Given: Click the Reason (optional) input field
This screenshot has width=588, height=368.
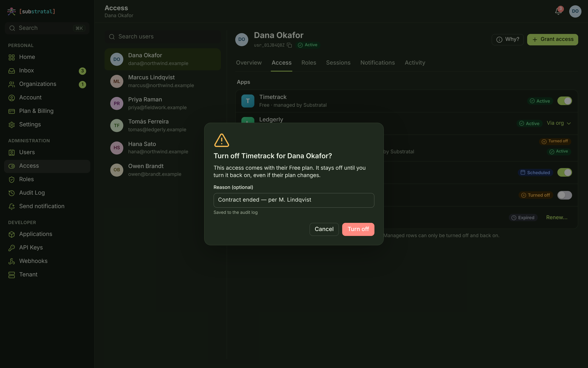Looking at the screenshot, I should [x=294, y=200].
